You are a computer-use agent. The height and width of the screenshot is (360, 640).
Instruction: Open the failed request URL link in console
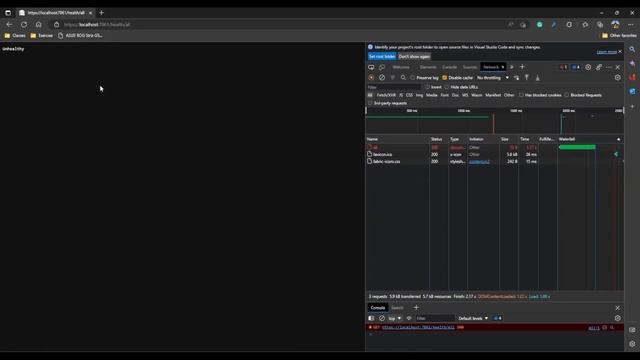pyautogui.click(x=418, y=327)
